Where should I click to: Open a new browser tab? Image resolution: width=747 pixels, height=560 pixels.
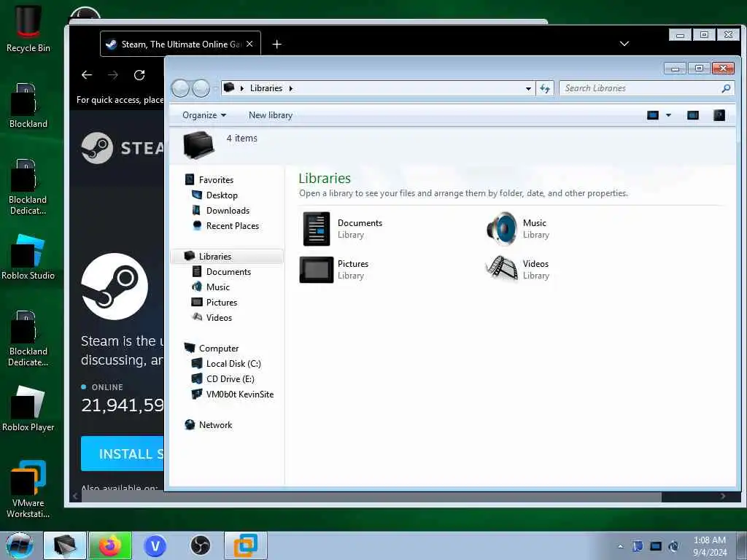pos(276,44)
